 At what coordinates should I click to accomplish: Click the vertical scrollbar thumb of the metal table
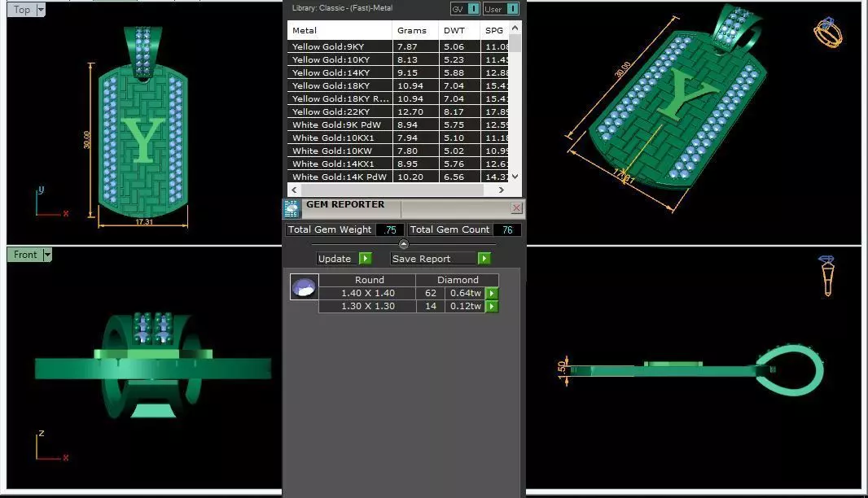[x=515, y=42]
